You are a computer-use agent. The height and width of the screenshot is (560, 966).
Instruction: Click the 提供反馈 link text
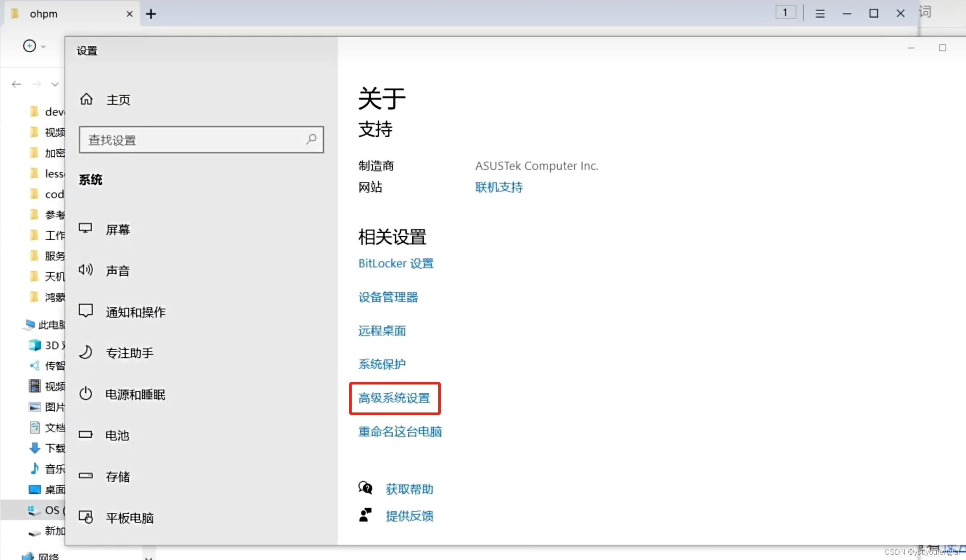(x=409, y=516)
